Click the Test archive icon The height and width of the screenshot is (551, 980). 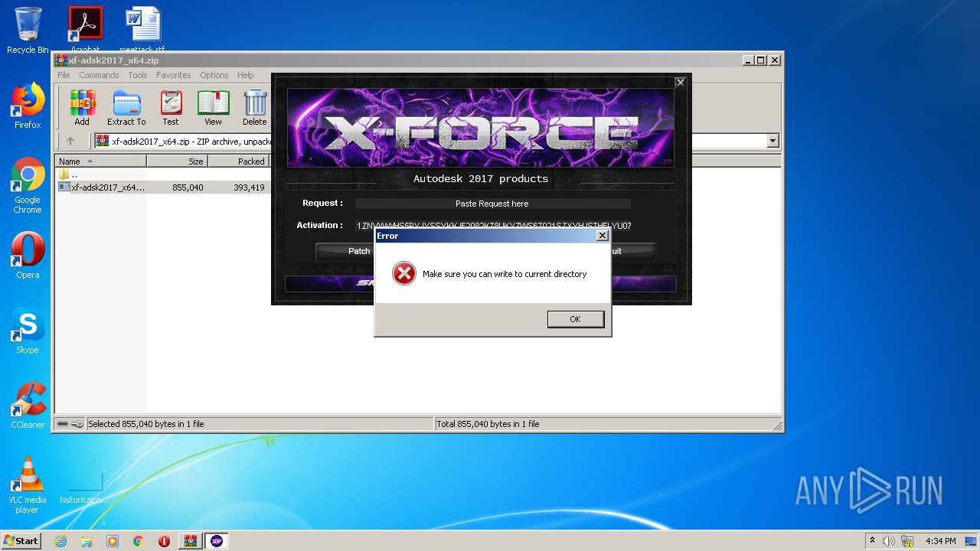coord(171,108)
